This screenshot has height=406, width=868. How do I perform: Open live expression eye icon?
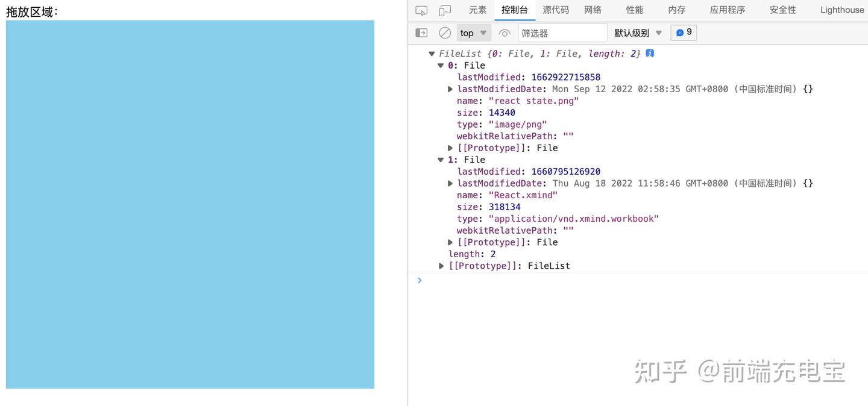505,33
